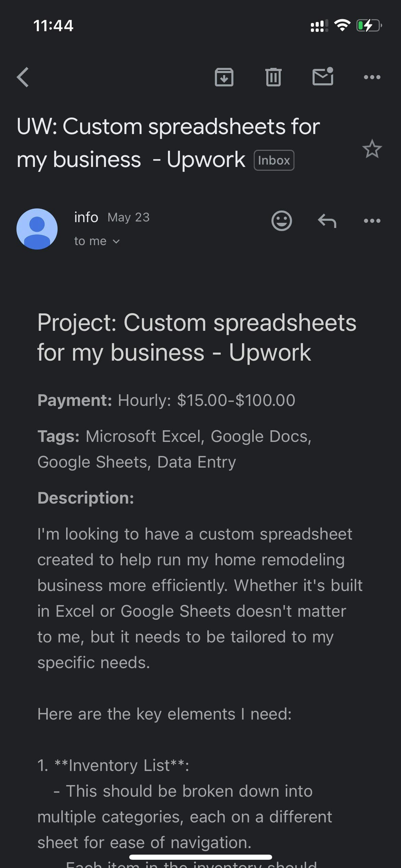Tap the home indicator bar

pos(200,857)
